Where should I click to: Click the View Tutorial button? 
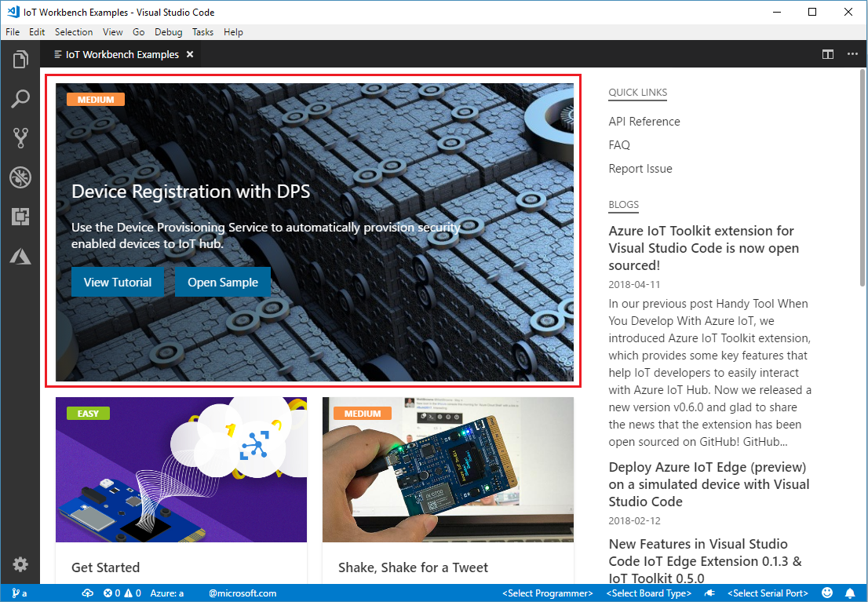point(118,282)
